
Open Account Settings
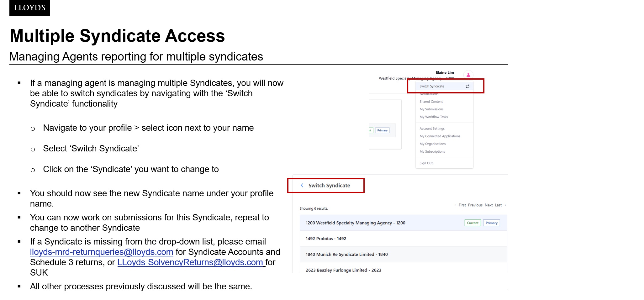pyautogui.click(x=432, y=129)
